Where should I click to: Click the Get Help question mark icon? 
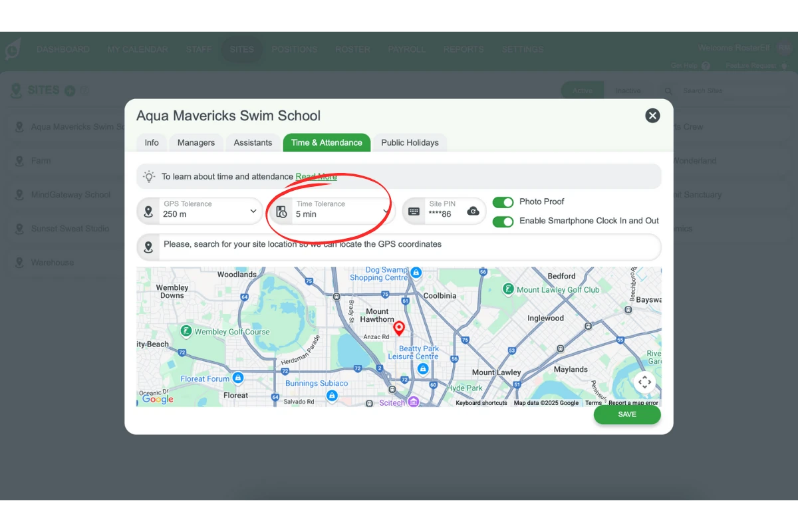click(706, 66)
